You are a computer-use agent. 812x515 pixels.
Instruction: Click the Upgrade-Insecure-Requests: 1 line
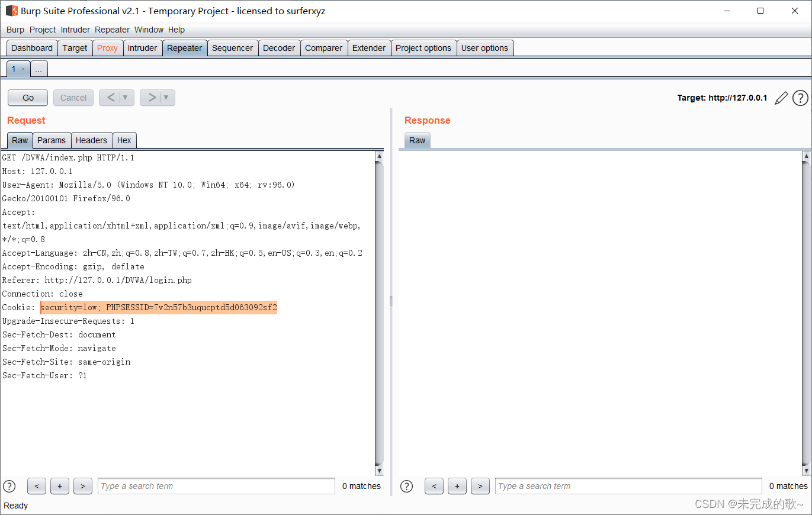tap(68, 321)
